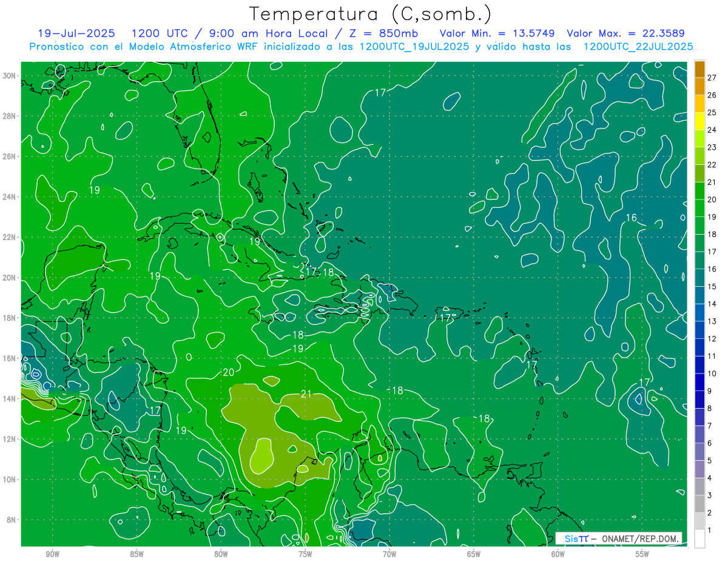Click the "10N" latitude axis label
This screenshot has width=728, height=562.
pos(10,480)
